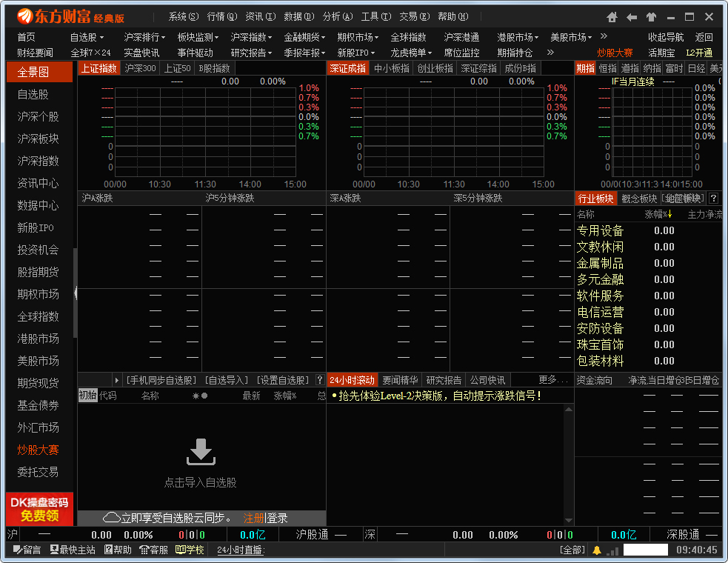The height and width of the screenshot is (563, 728).
Task: Switch to 沪深300 index tab
Action: pos(140,68)
